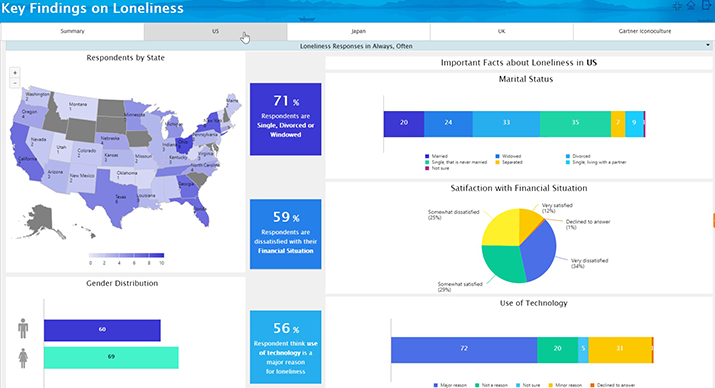715x388 pixels.
Task: Click the Loneliness Responses in Always, Often filter bar
Action: coord(359,46)
